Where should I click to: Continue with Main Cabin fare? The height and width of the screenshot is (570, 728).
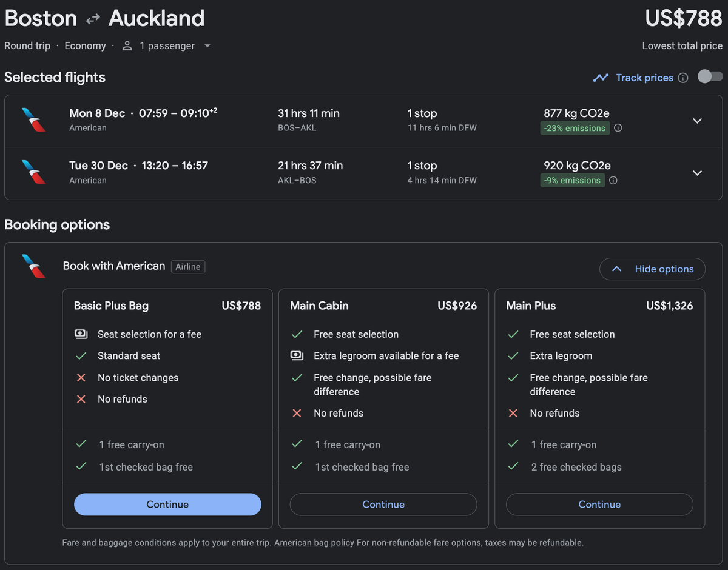click(x=383, y=505)
